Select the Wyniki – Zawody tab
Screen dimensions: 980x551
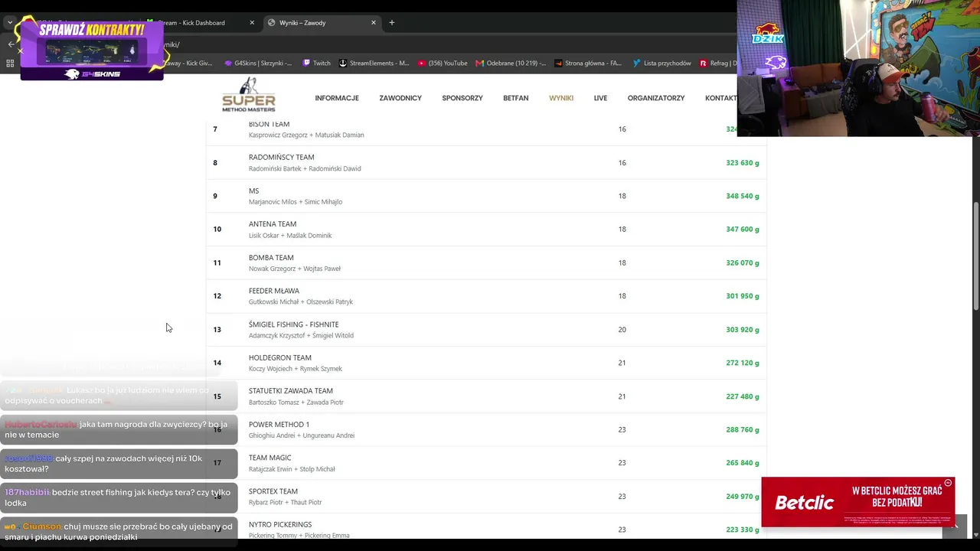322,23
